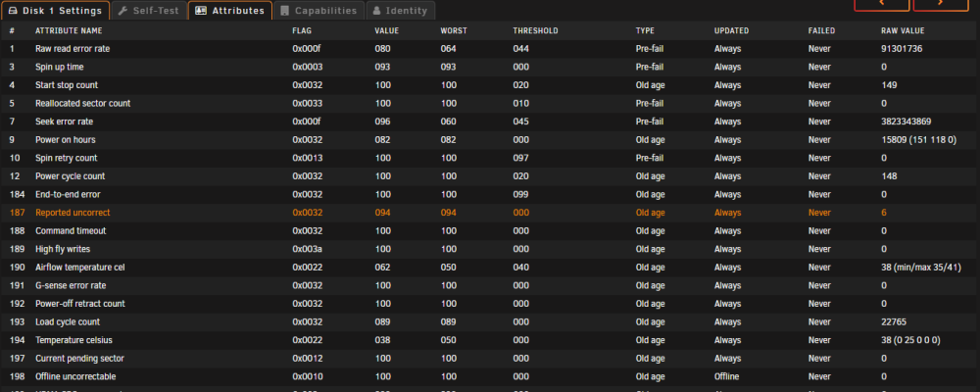Viewport: 980px width, 392px height.
Task: Click value 062 for Airflow temperature
Action: 382,267
